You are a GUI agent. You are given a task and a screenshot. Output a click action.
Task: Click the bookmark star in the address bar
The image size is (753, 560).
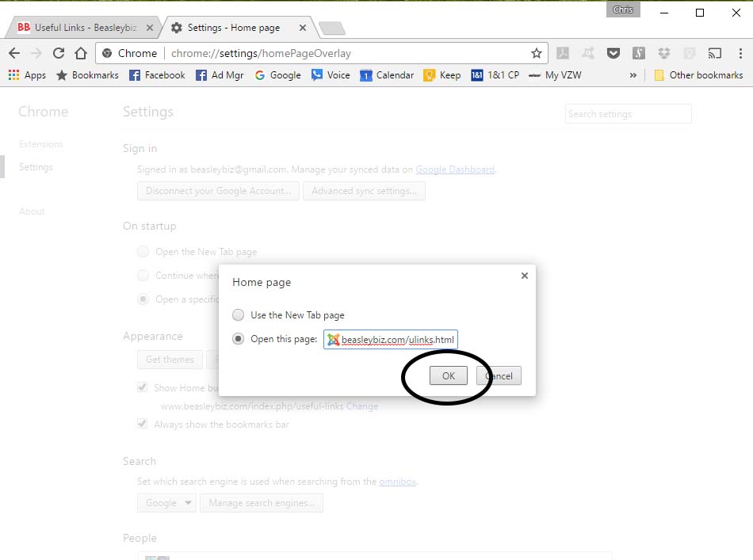(x=537, y=53)
